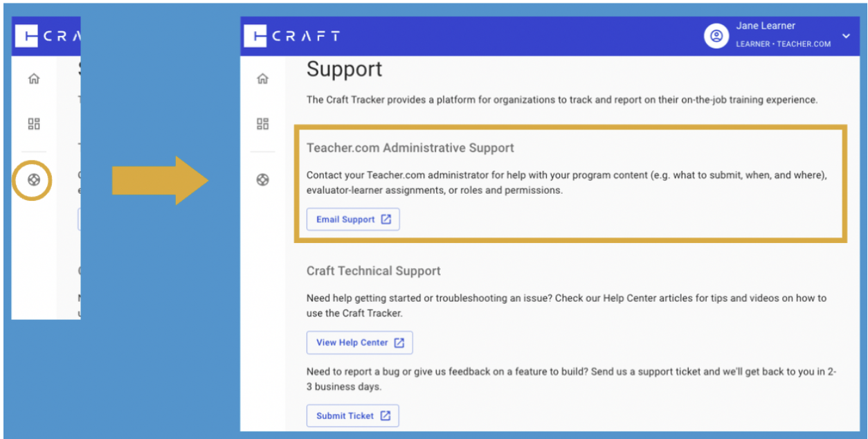The width and height of the screenshot is (868, 439).
Task: Open the View Help Center button
Action: pos(359,342)
